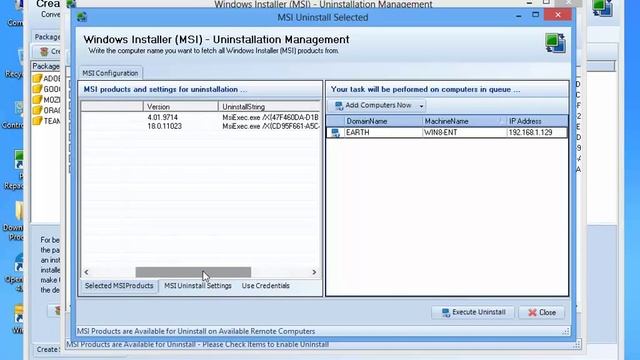640x360 pixels.
Task: Sort by the UninstallString column header
Action: tap(269, 107)
